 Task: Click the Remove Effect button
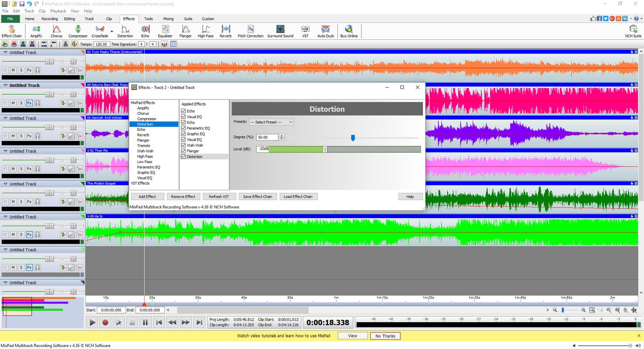(x=183, y=197)
